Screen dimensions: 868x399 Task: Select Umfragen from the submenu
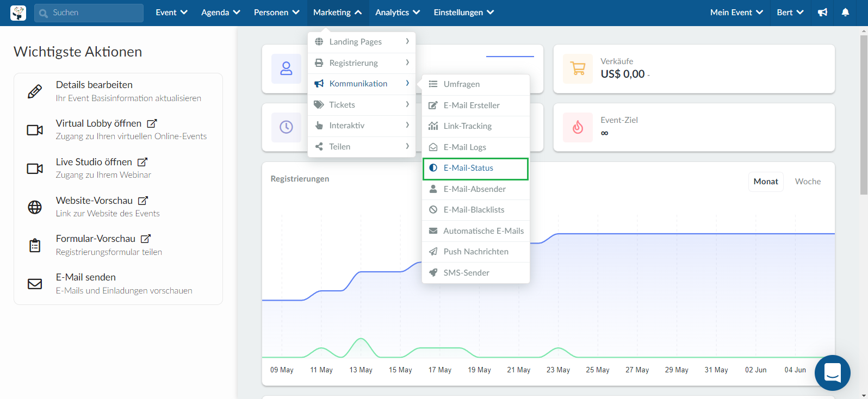click(476, 84)
